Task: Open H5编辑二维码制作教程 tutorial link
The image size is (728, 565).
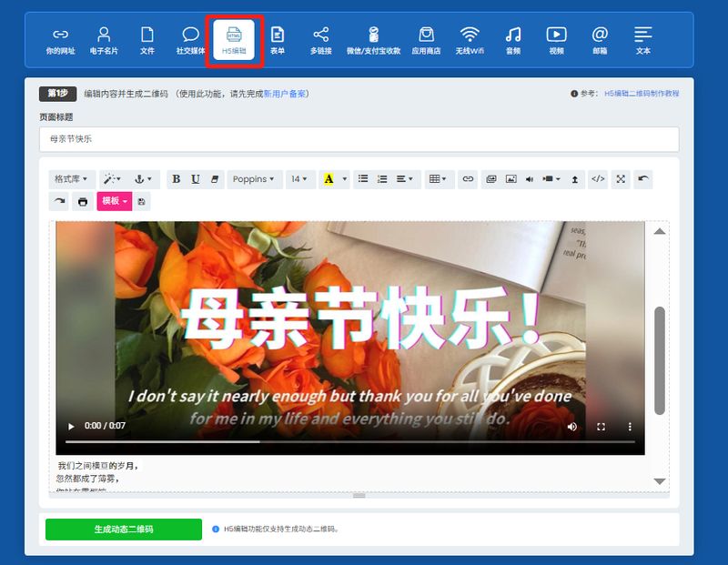Action: pyautogui.click(x=642, y=94)
